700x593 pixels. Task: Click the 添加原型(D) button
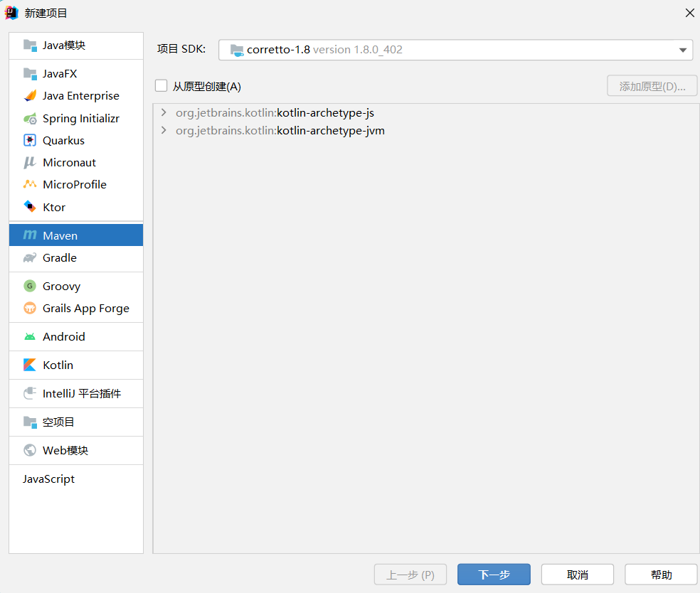652,85
